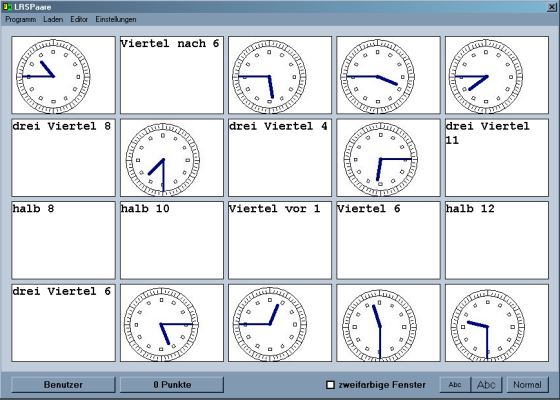560x400 pixels.
Task: Switch to large Abc font size
Action: pyautogui.click(x=486, y=385)
